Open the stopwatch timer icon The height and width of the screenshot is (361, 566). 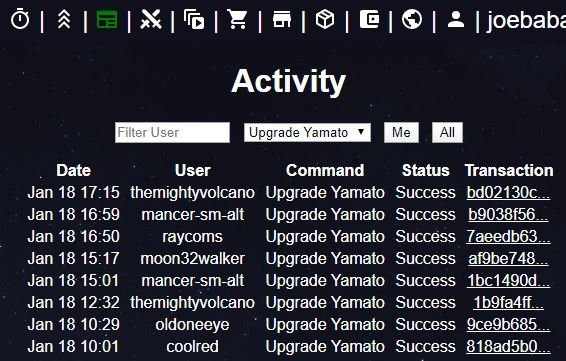tap(20, 19)
